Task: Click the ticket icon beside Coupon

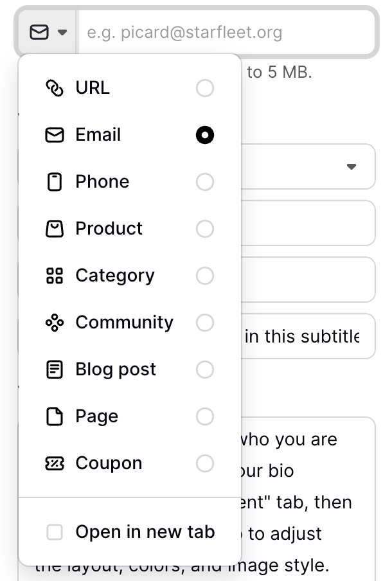Action: pos(55,463)
